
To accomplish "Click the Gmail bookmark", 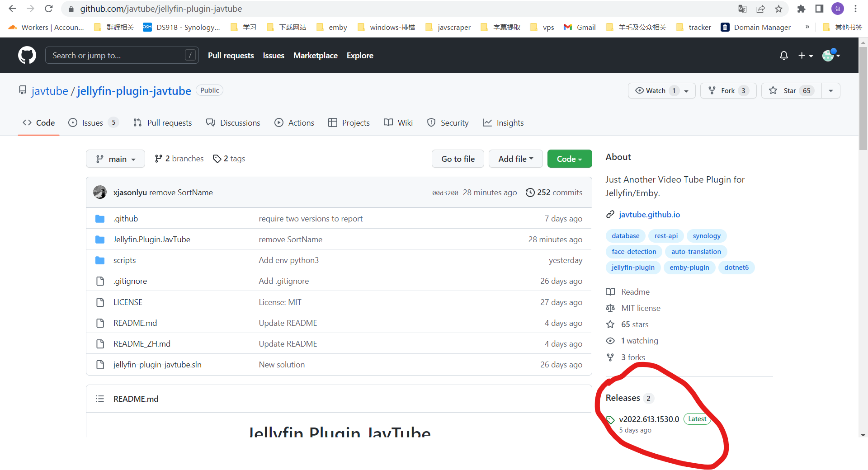I will 580,27.
